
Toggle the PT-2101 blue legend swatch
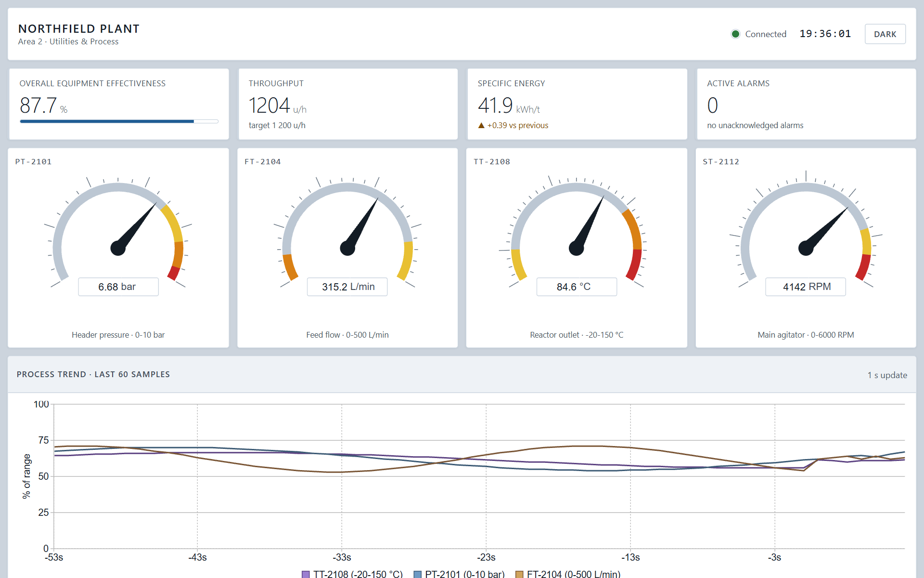418,574
